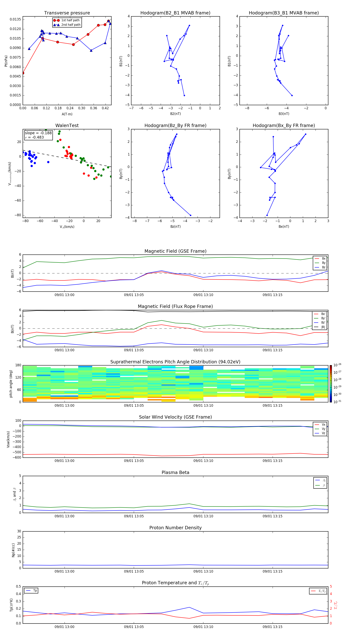Click the Bz' legend entry in Flux Rope plot
Viewport: 351px width, 644px height.
320,323
